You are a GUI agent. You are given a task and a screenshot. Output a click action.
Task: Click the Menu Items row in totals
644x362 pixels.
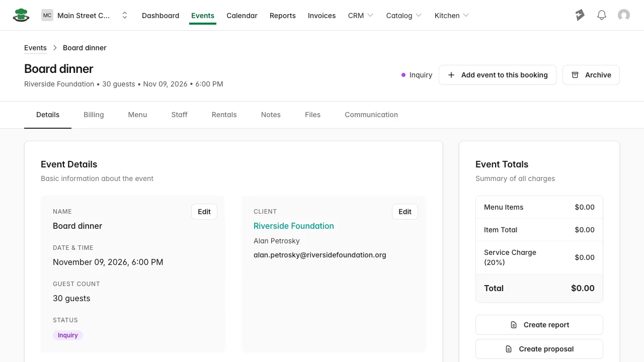539,207
